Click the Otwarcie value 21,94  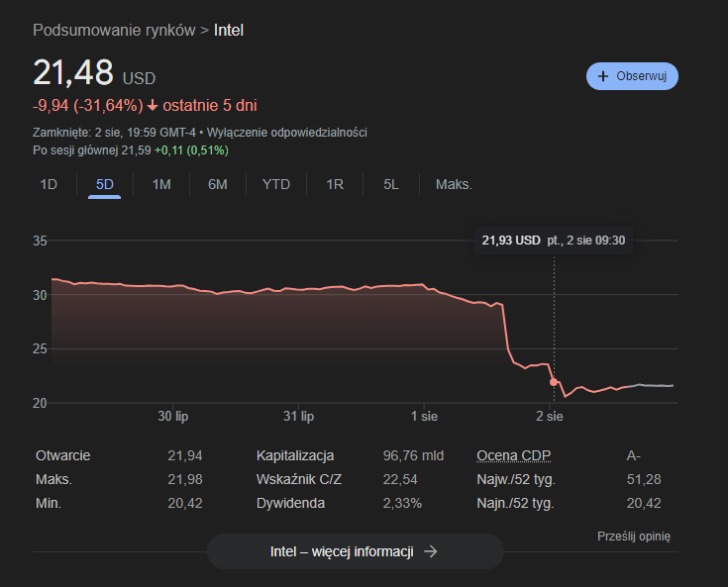click(x=185, y=455)
